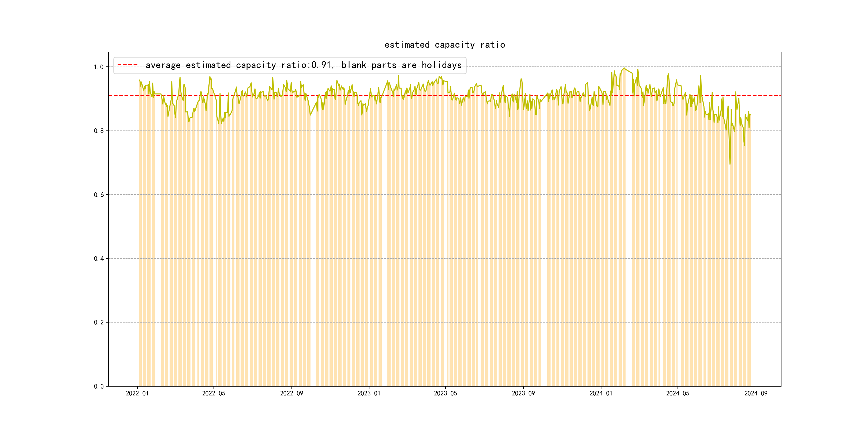Click the x-axis label 2023-09
Viewport: 868px width, 434px height.
point(523,394)
